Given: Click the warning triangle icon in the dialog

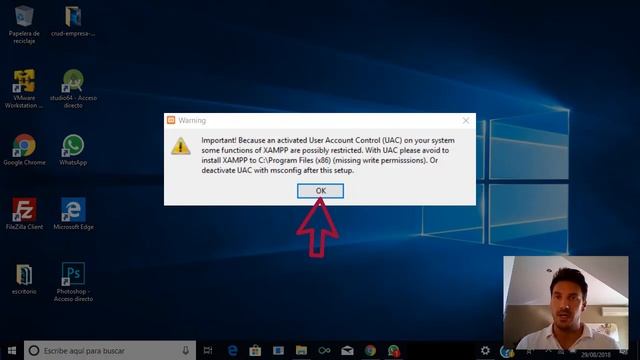Looking at the screenshot, I should (x=180, y=146).
